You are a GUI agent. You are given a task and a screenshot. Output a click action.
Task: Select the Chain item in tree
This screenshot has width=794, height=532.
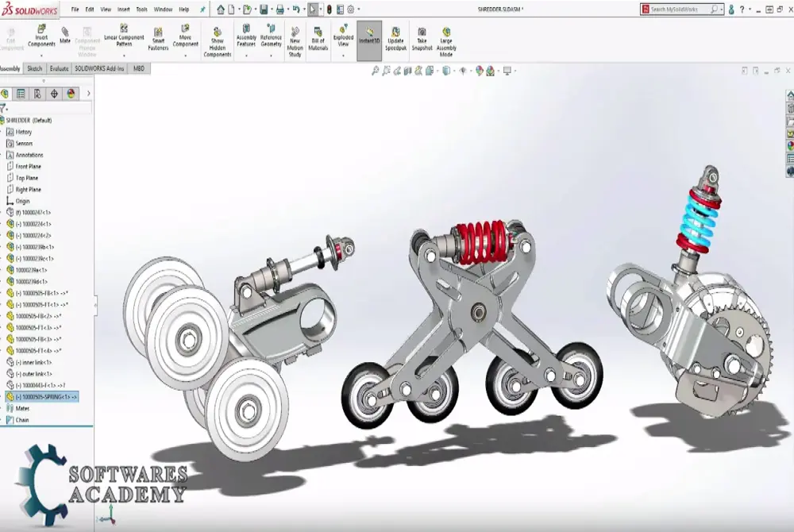(x=21, y=419)
